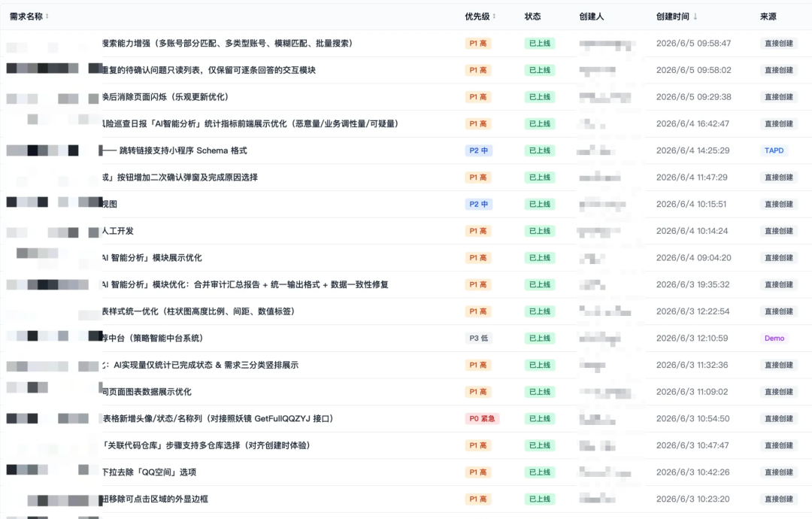The image size is (812, 519).
Task: Open 「AI 智能分析」模块展示优化 requirement
Action: coord(152,258)
